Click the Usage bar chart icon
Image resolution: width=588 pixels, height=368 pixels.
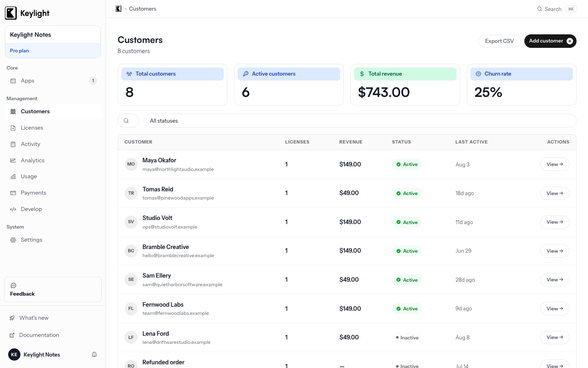pos(13,177)
